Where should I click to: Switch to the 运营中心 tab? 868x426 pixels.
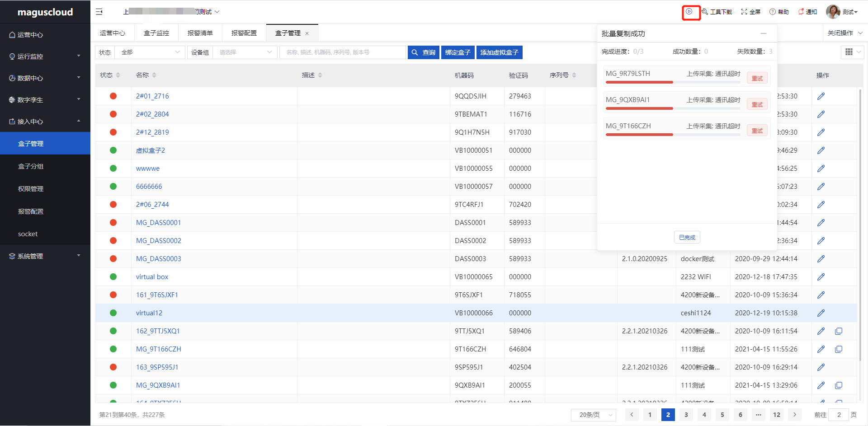coord(113,33)
